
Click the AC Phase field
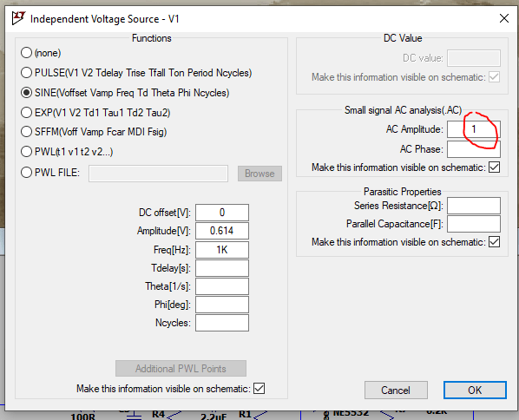coord(474,149)
